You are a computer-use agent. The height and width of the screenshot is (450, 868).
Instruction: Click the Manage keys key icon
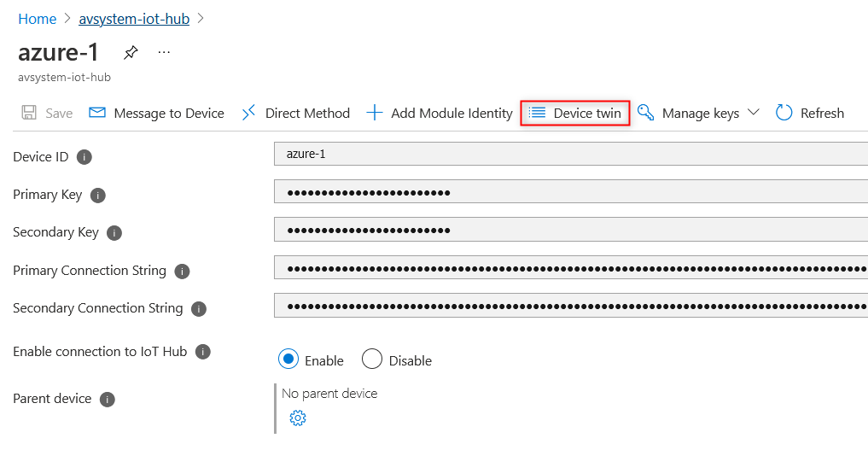point(645,113)
